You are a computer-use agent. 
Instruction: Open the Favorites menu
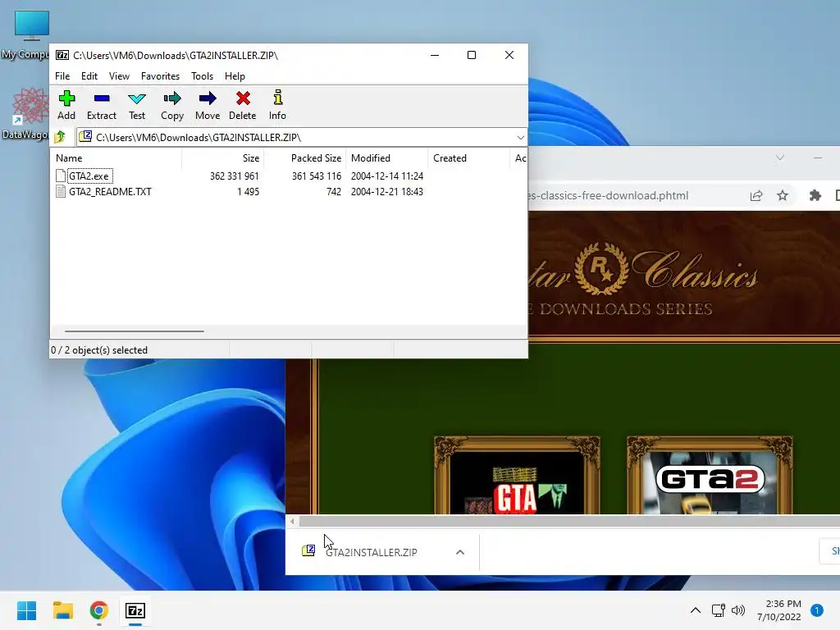click(160, 76)
